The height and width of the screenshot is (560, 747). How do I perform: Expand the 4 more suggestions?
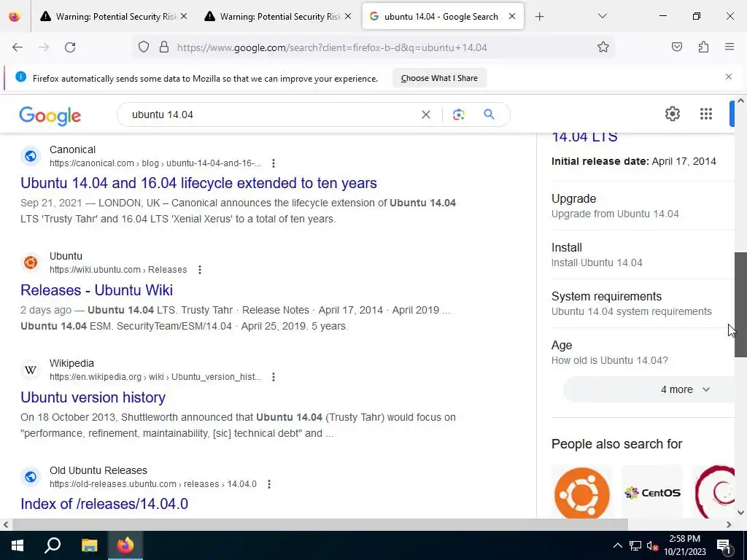click(649, 389)
